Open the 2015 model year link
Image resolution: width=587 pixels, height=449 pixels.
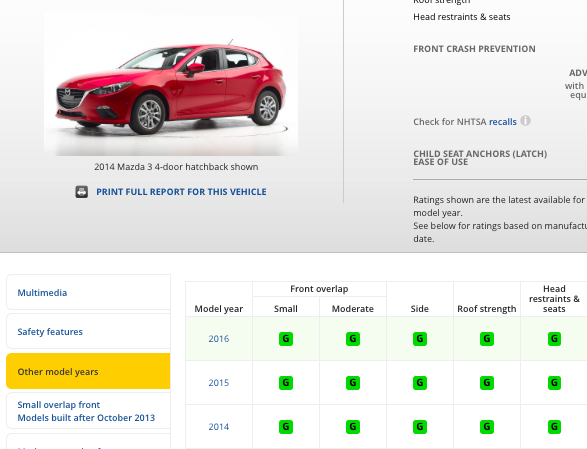(219, 383)
